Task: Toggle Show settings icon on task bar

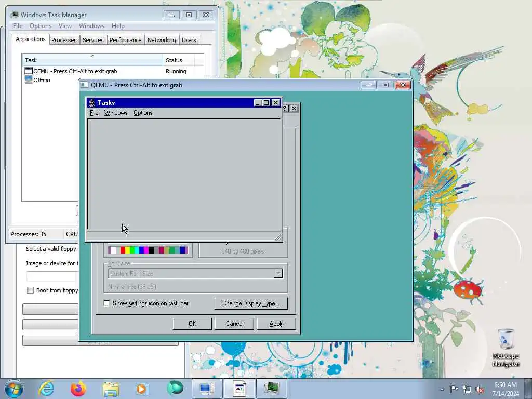Action: (x=107, y=303)
